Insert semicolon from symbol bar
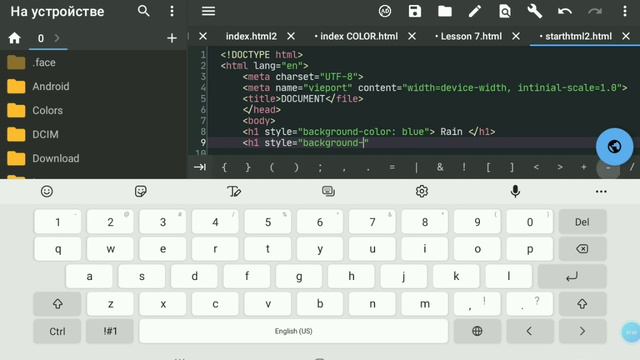 point(320,167)
